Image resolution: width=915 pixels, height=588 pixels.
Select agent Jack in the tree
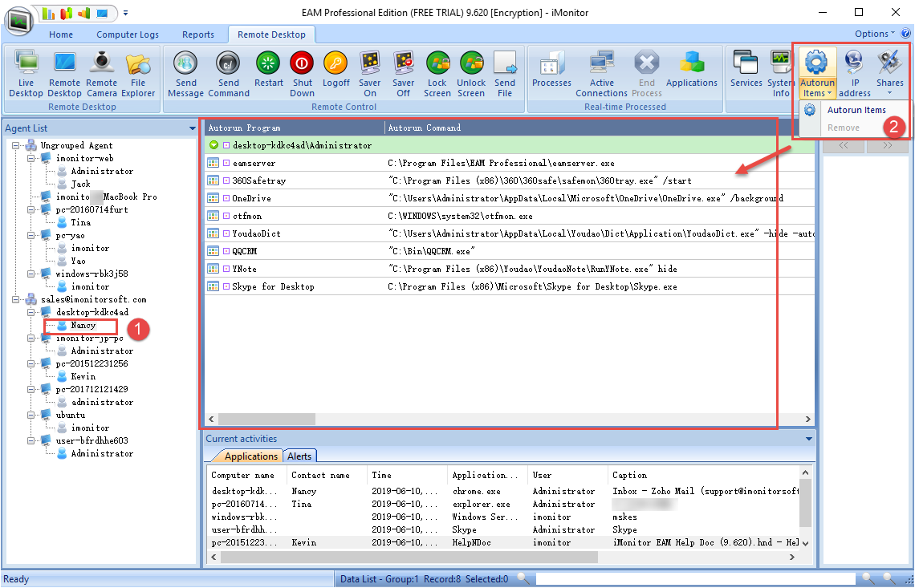coord(80,184)
